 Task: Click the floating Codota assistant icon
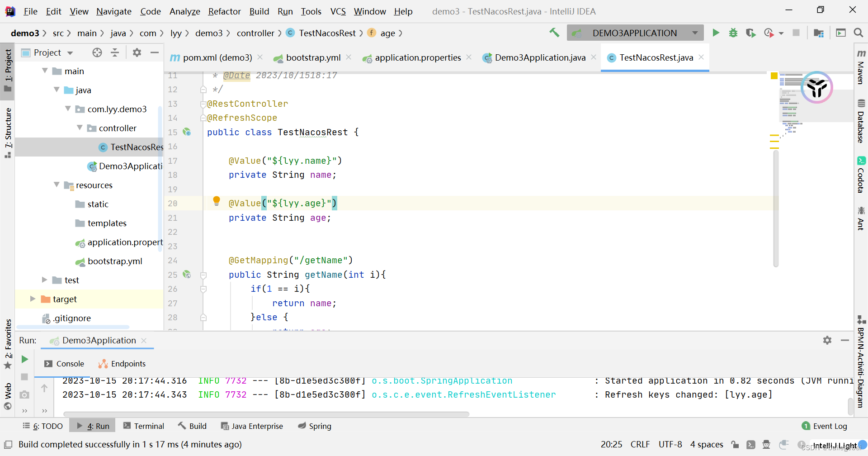[817, 87]
